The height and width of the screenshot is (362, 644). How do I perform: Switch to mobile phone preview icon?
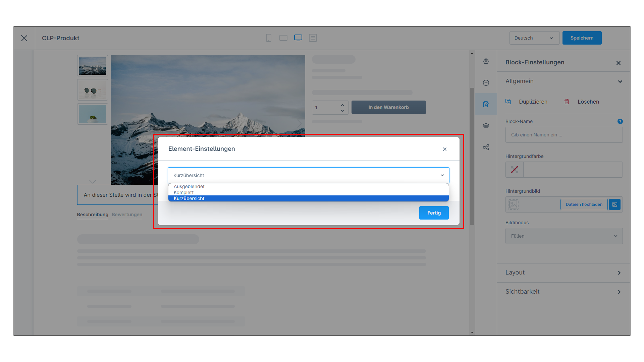click(269, 38)
